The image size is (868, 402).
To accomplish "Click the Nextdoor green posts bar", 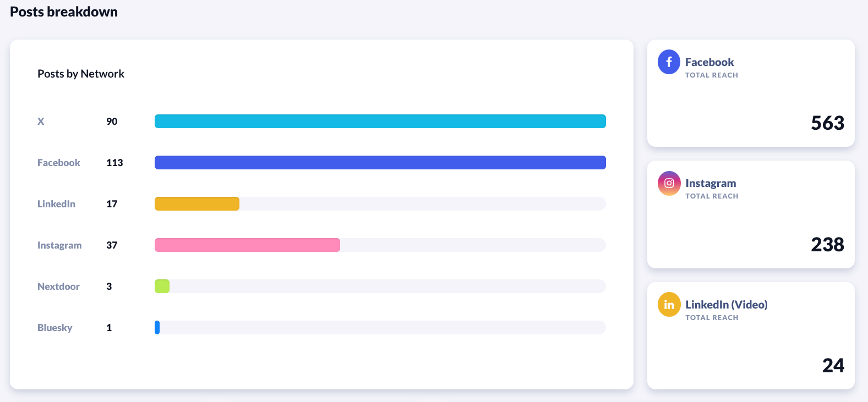I will 162,287.
